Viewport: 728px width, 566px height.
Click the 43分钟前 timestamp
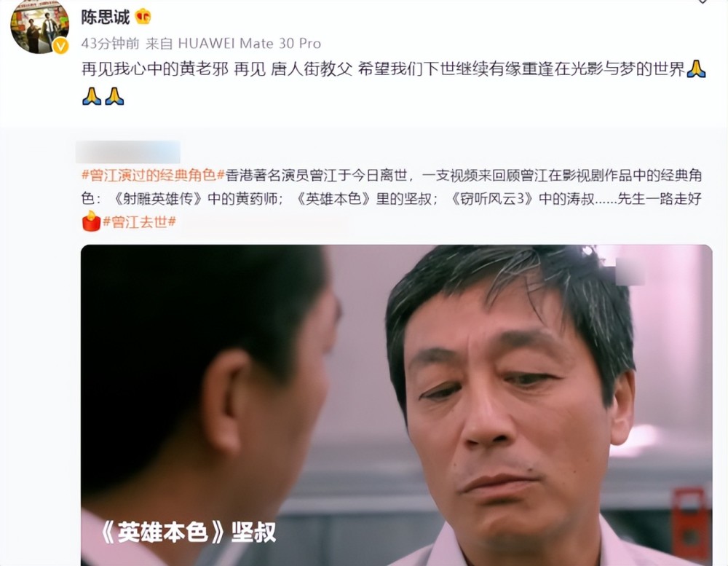(110, 44)
